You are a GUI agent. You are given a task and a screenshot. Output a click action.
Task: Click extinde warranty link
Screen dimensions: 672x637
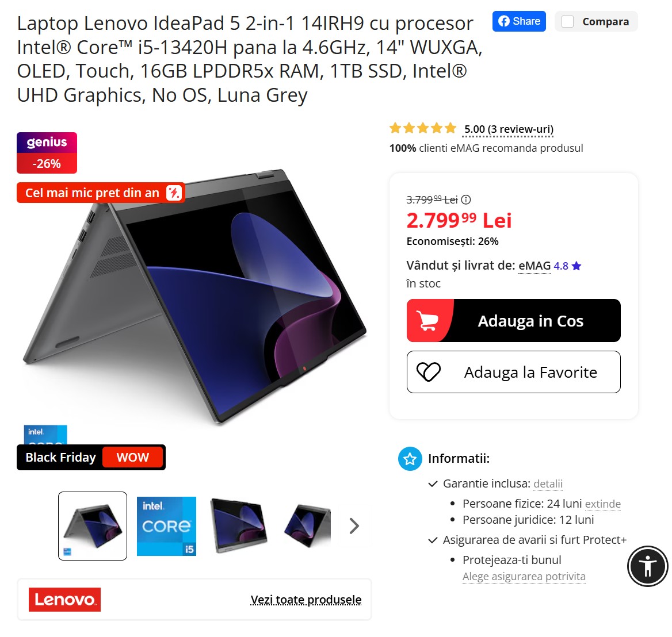(602, 504)
